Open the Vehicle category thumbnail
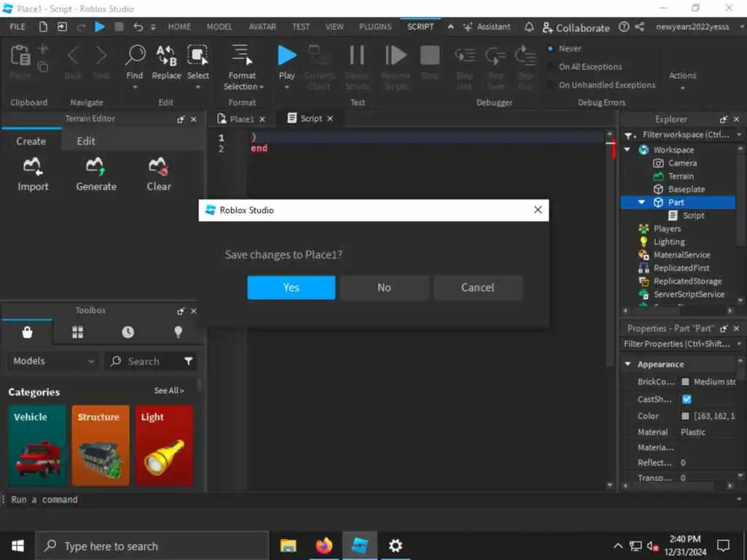 point(36,446)
